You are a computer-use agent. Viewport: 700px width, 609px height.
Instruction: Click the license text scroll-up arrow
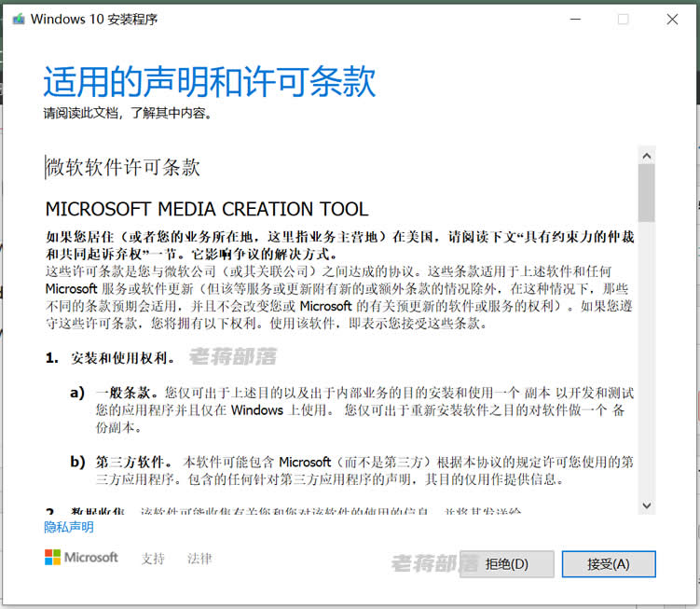click(x=647, y=156)
